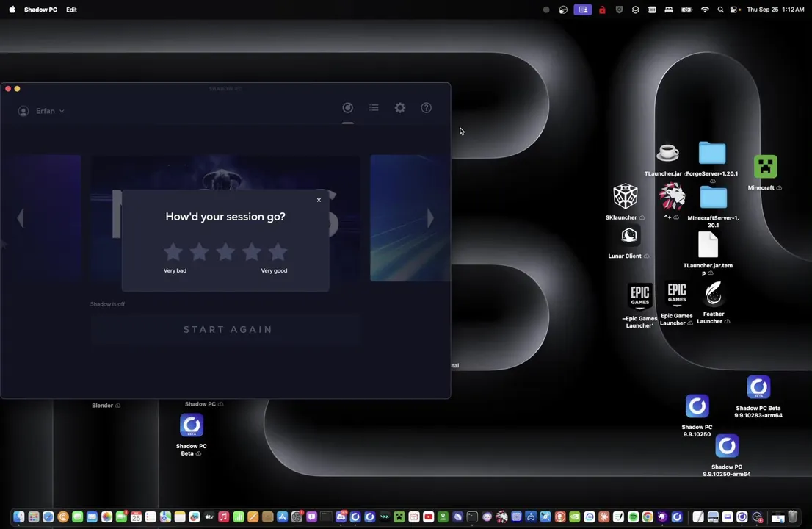Open Launchpad from the Dock

coord(34,517)
